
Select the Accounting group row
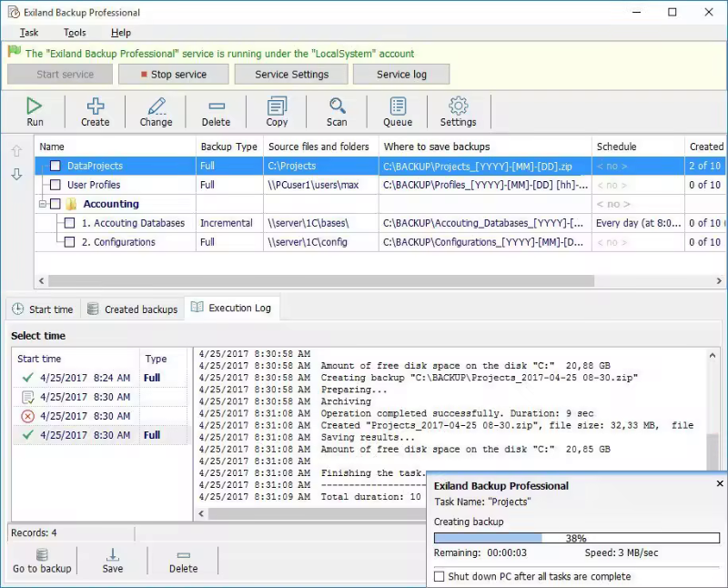[x=379, y=204]
